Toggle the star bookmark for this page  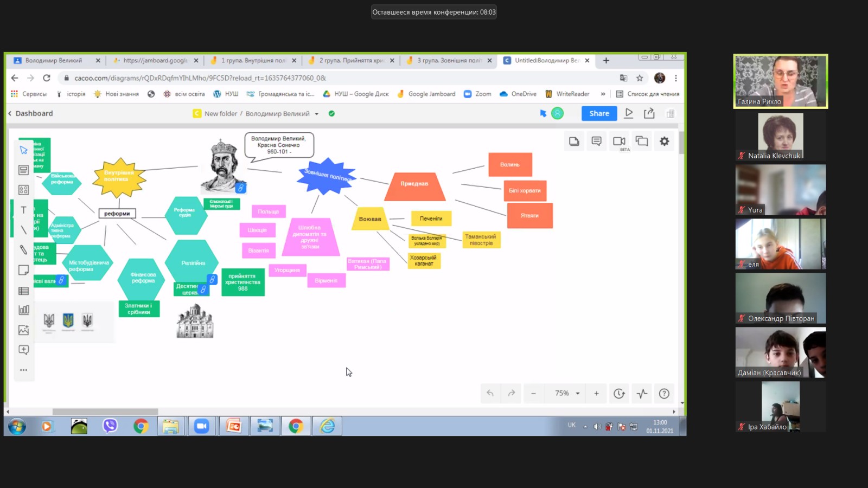point(640,78)
